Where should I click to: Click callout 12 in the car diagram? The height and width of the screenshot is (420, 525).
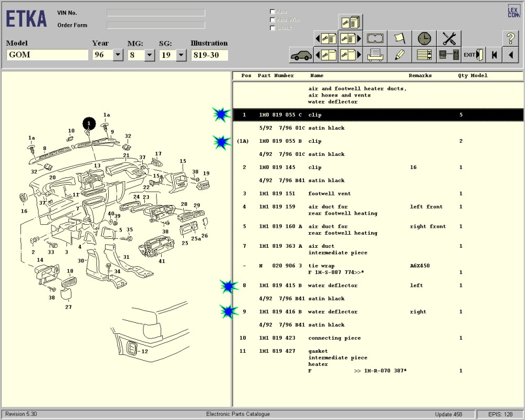pos(145,351)
